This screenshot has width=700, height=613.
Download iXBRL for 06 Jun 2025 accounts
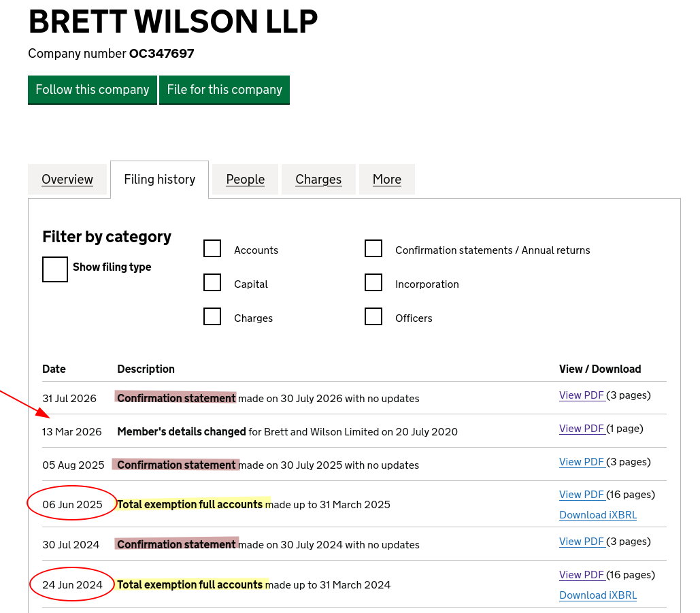(598, 515)
